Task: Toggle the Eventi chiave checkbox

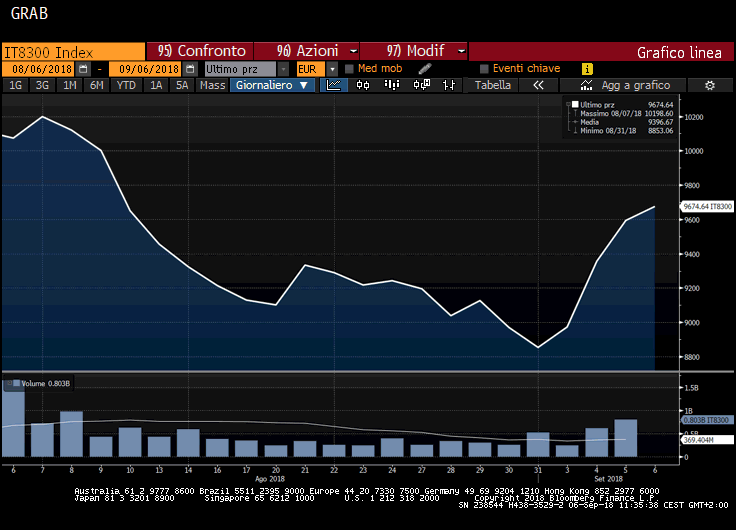Action: coord(484,69)
